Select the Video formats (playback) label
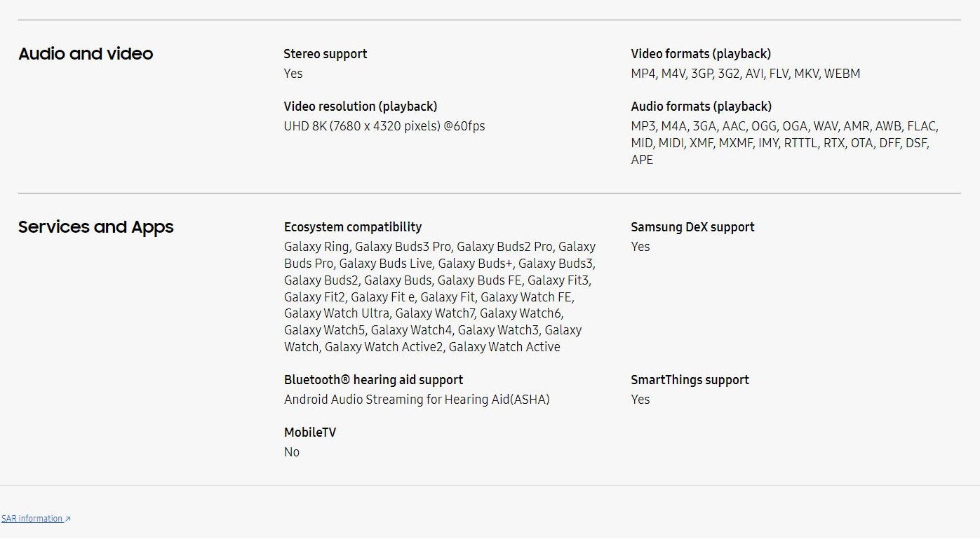Viewport: 980px width, 551px height. (701, 54)
